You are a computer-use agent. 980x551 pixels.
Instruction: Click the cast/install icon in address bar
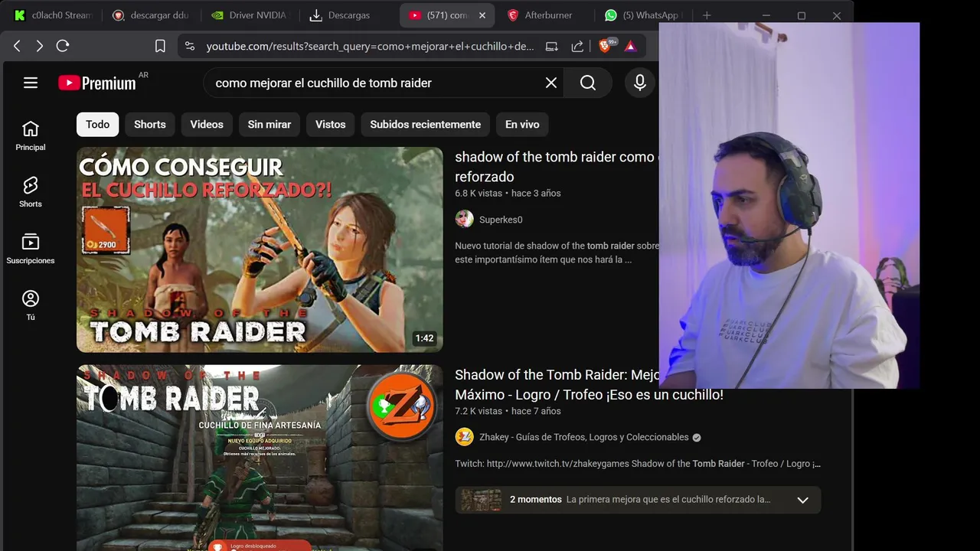tap(552, 46)
